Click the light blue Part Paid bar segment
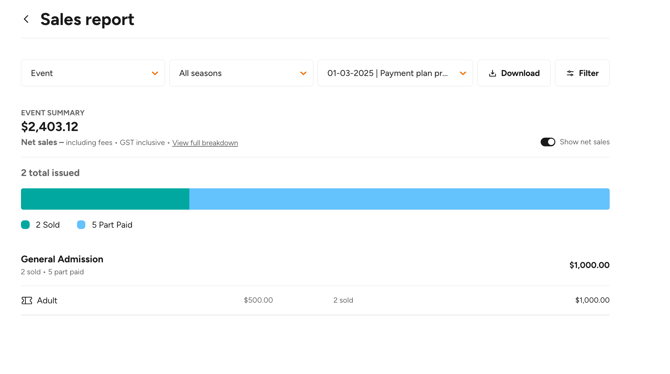Image resolution: width=670 pixels, height=374 pixels. tap(400, 199)
